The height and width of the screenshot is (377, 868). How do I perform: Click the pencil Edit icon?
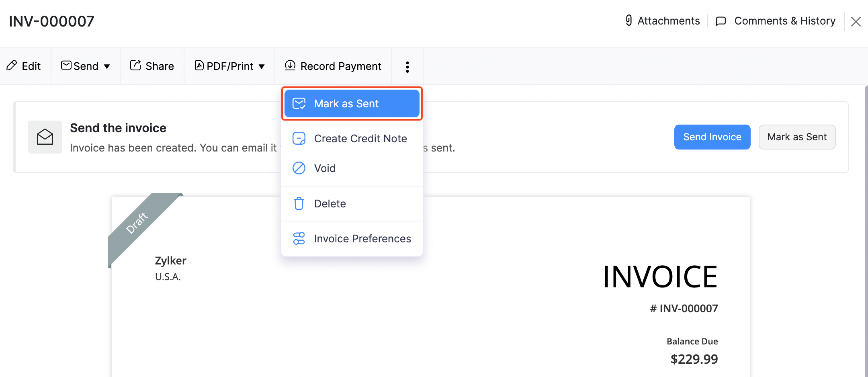pyautogui.click(x=12, y=66)
